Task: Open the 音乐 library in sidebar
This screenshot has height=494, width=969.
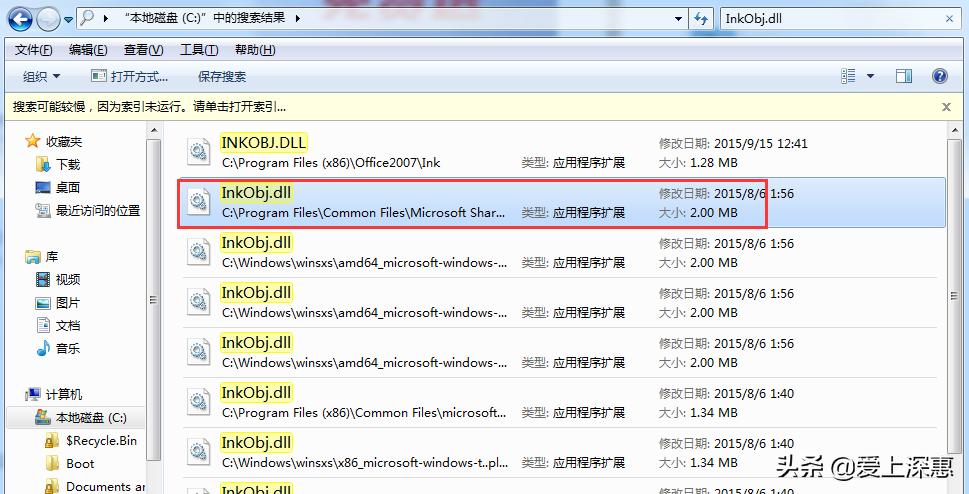Action: (67, 348)
